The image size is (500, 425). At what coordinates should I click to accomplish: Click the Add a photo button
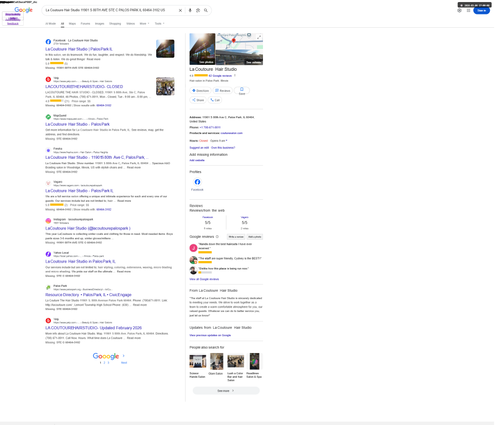coord(255,237)
